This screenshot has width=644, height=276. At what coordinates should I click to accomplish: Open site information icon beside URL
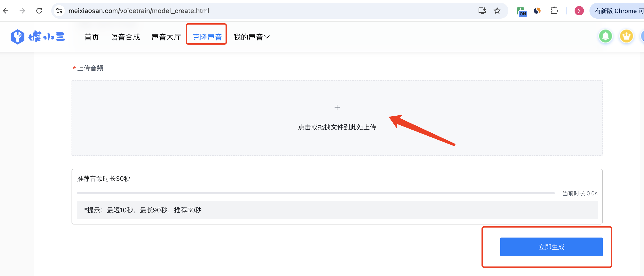[x=59, y=11]
